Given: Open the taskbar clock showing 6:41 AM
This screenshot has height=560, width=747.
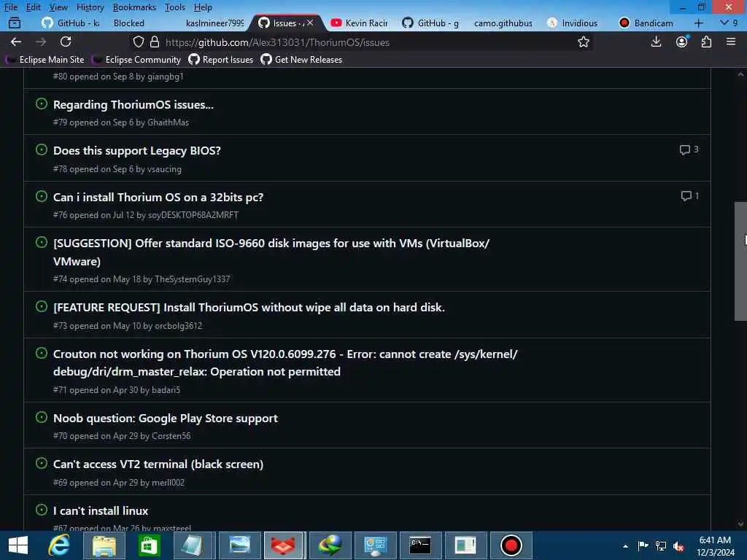Looking at the screenshot, I should point(715,546).
